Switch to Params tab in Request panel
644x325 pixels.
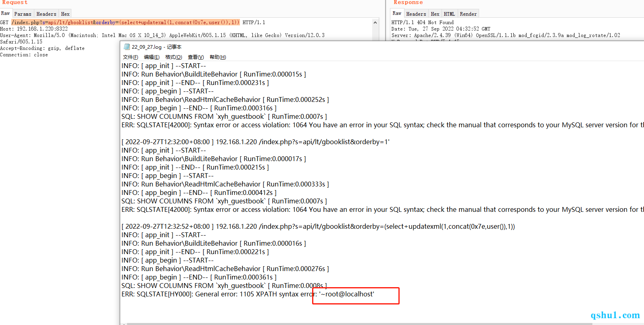coord(23,14)
